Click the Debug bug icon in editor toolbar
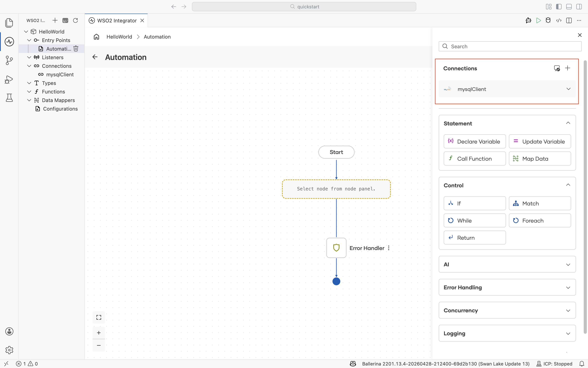Image resolution: width=588 pixels, height=368 pixels. click(x=548, y=20)
